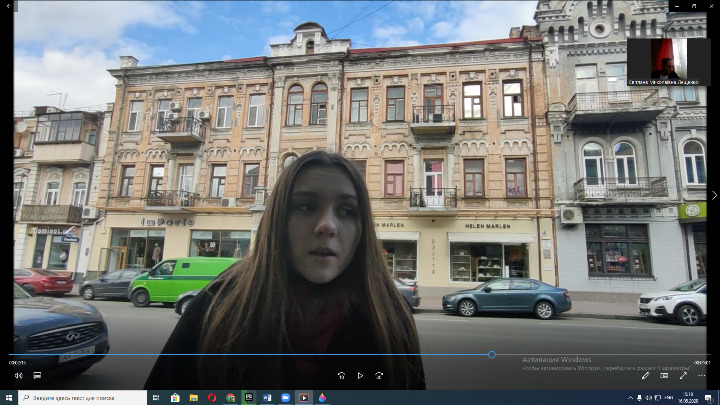
Task: Open the notification center
Action: (x=708, y=397)
